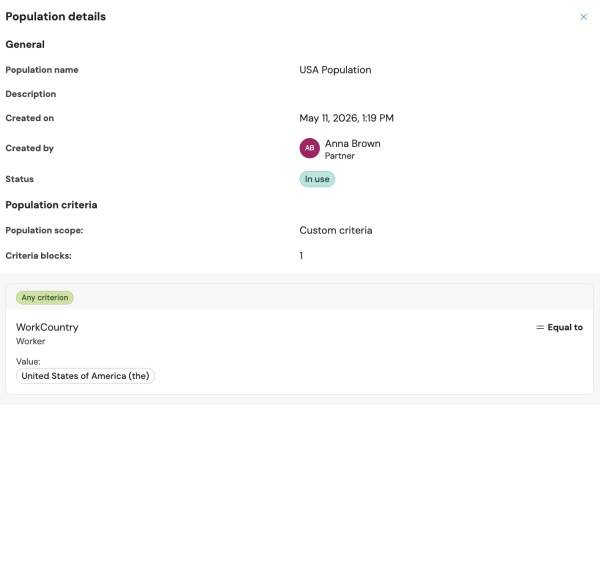
Task: Click the Partner role text
Action: (x=340, y=156)
